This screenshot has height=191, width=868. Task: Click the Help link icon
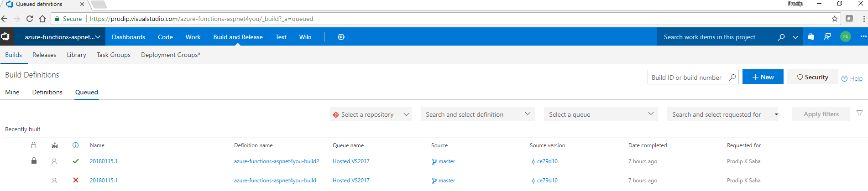(x=844, y=78)
